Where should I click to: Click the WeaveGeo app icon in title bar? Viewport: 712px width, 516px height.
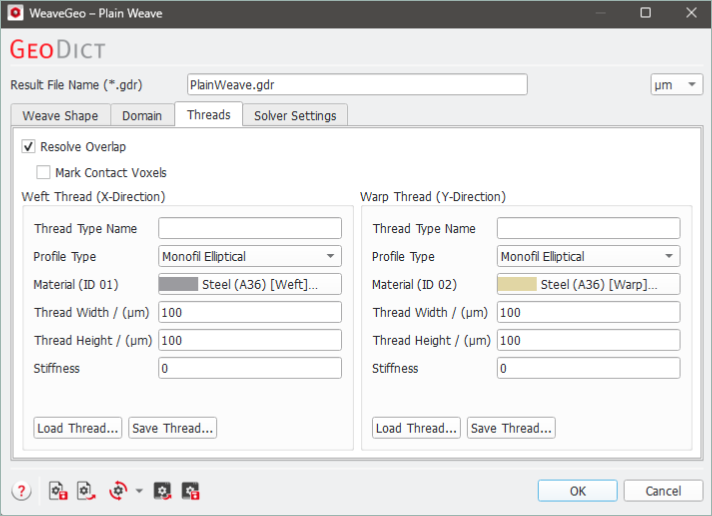[15, 13]
